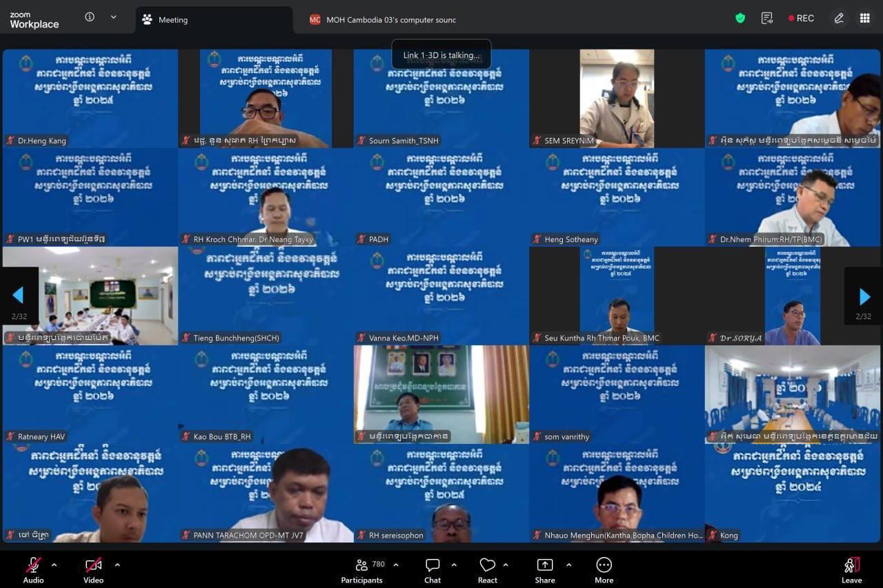Select SEM SREYNIM video tile
The image size is (883, 588).
tap(617, 99)
